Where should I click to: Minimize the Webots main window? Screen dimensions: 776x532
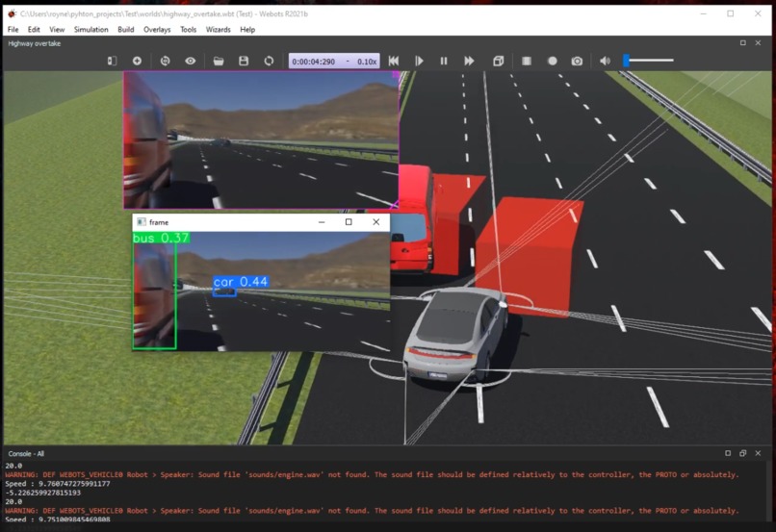703,13
